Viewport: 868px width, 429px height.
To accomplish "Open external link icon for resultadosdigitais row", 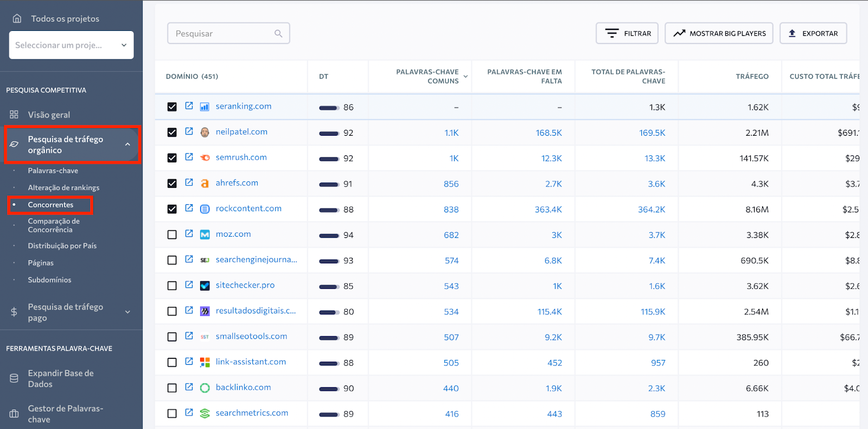I will 189,310.
